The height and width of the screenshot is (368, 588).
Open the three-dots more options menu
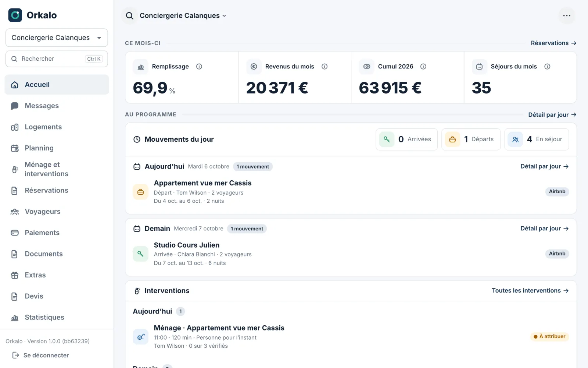click(567, 15)
